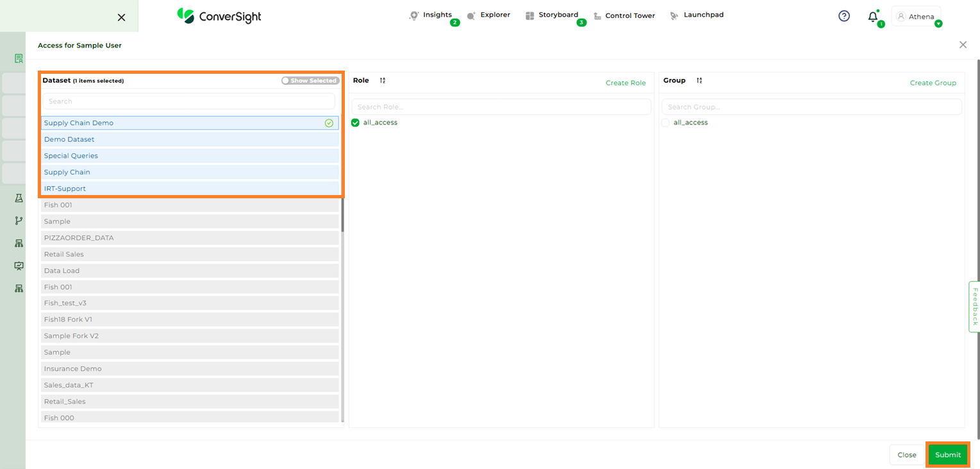Check the all_access group checkbox
Viewport: 980px width, 469px height.
tap(665, 123)
